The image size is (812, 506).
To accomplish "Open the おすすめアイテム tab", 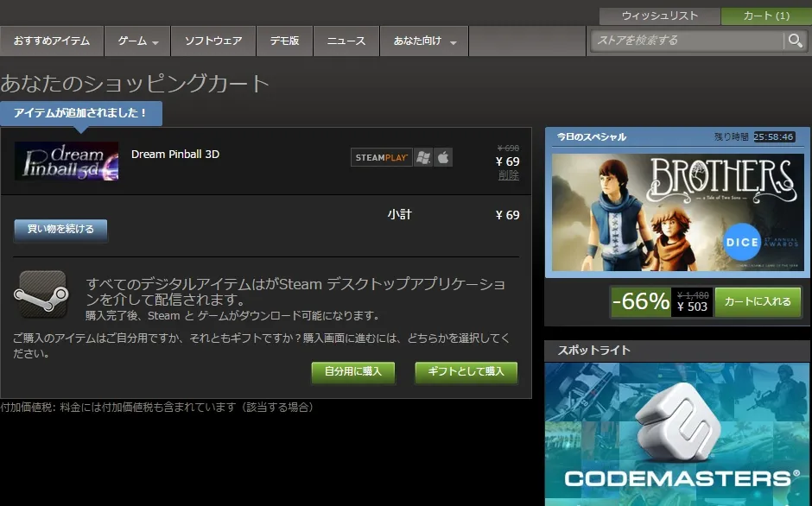I will click(52, 41).
